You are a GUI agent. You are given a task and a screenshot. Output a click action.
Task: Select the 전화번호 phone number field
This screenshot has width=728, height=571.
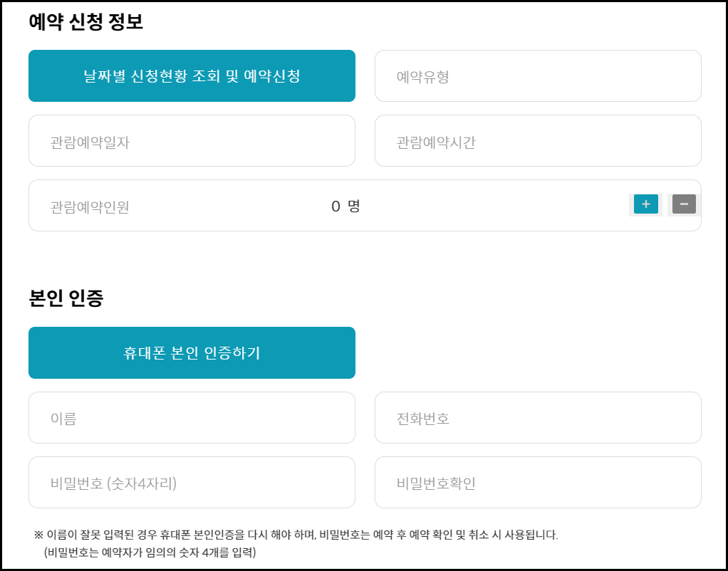pyautogui.click(x=536, y=417)
